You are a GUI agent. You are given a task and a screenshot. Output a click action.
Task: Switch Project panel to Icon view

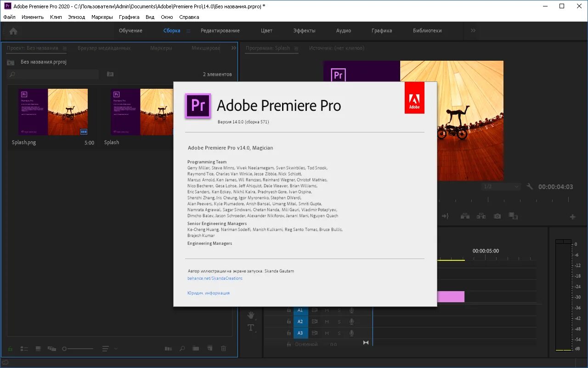pos(38,349)
